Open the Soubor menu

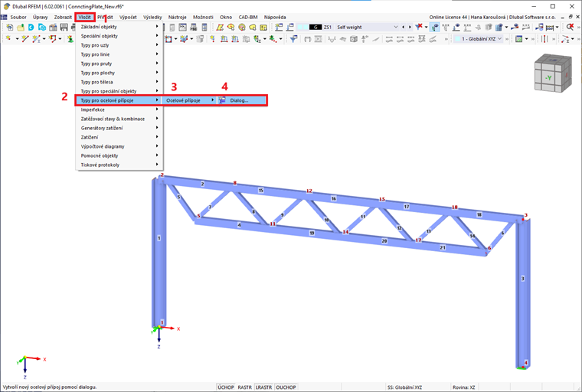point(18,17)
